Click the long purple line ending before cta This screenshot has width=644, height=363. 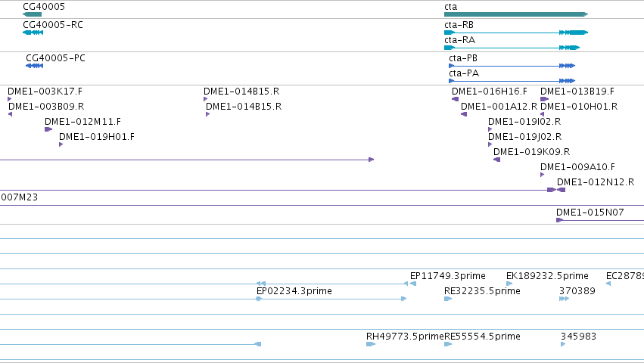click(x=187, y=160)
